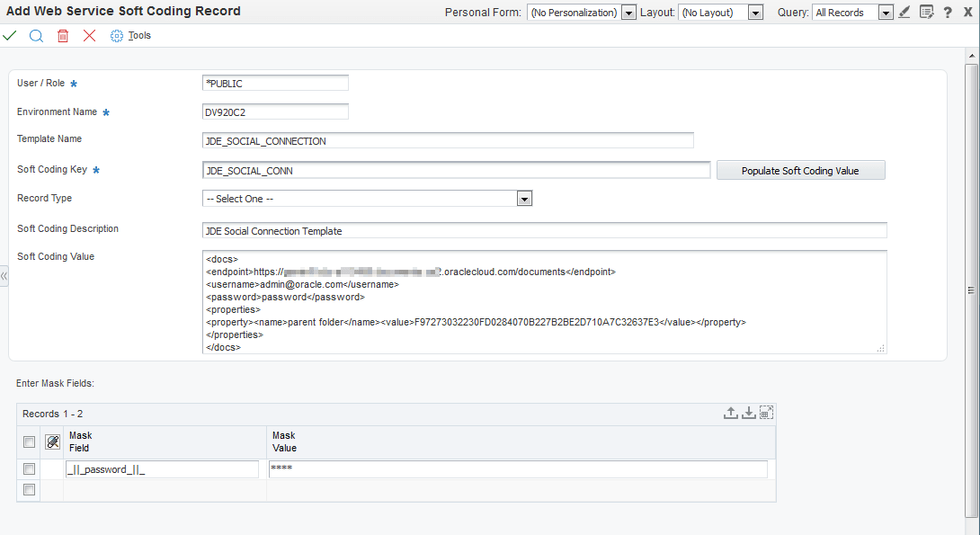980x535 pixels.
Task: Open the Query All Records dropdown
Action: coord(886,13)
